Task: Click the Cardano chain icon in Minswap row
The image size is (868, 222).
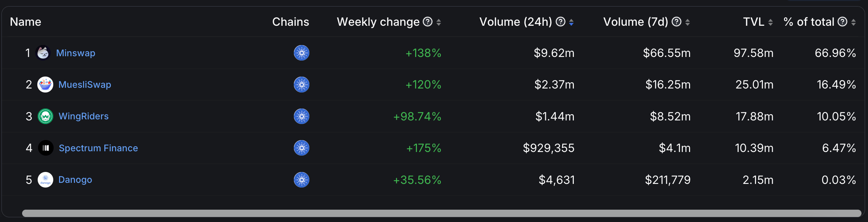Action: click(x=301, y=53)
